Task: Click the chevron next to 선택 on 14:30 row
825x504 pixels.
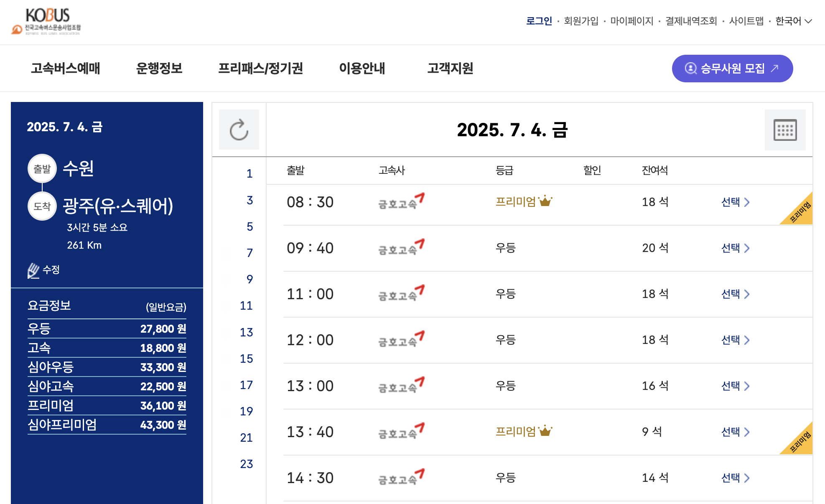Action: point(748,477)
